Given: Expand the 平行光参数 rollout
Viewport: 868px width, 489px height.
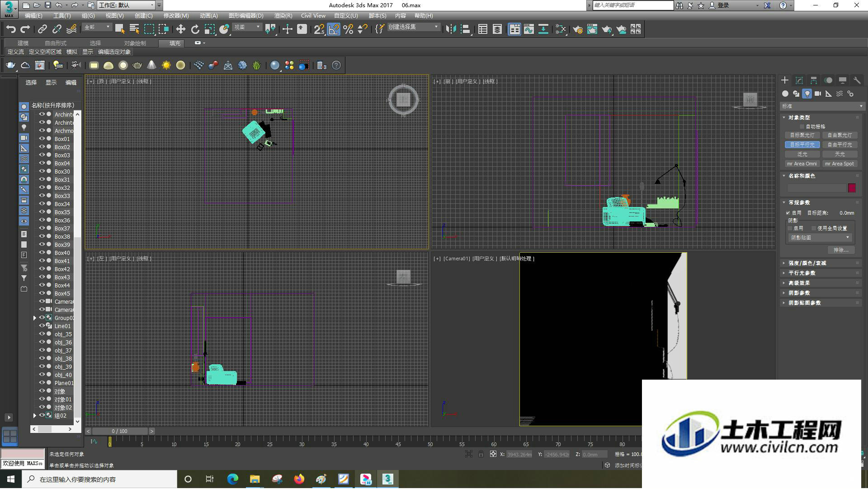Looking at the screenshot, I should click(821, 273).
